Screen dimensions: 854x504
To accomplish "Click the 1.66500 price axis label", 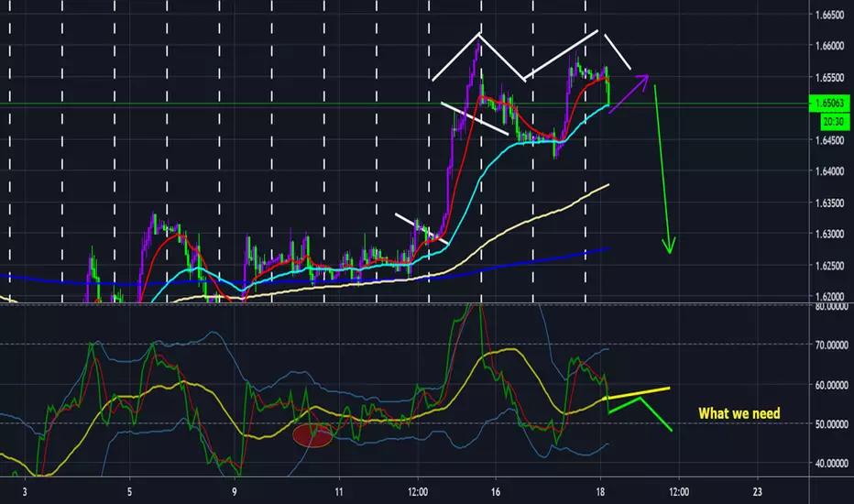I will [829, 15].
